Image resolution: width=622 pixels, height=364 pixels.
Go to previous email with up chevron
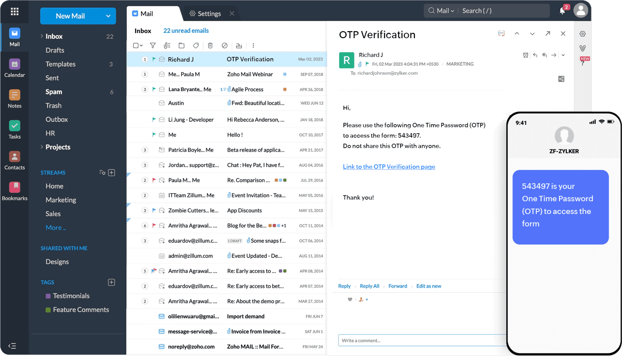pyautogui.click(x=517, y=33)
